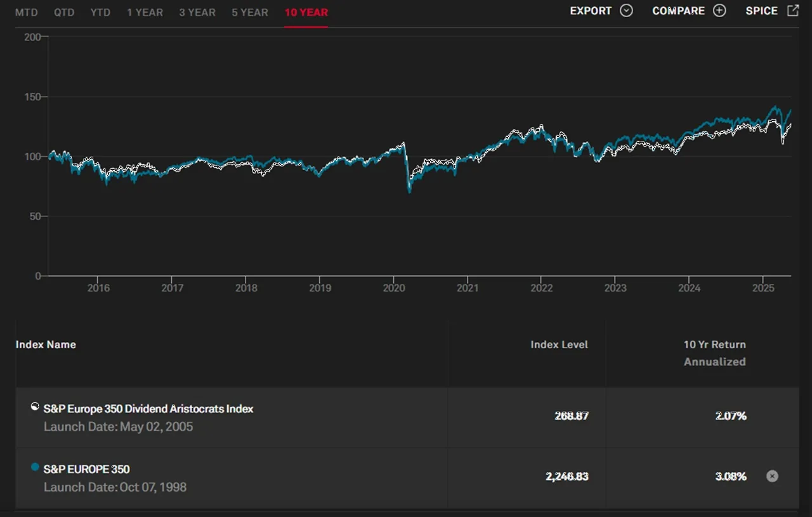Click the 2021 x-axis label
Viewport: 812px width, 517px height.
(468, 288)
